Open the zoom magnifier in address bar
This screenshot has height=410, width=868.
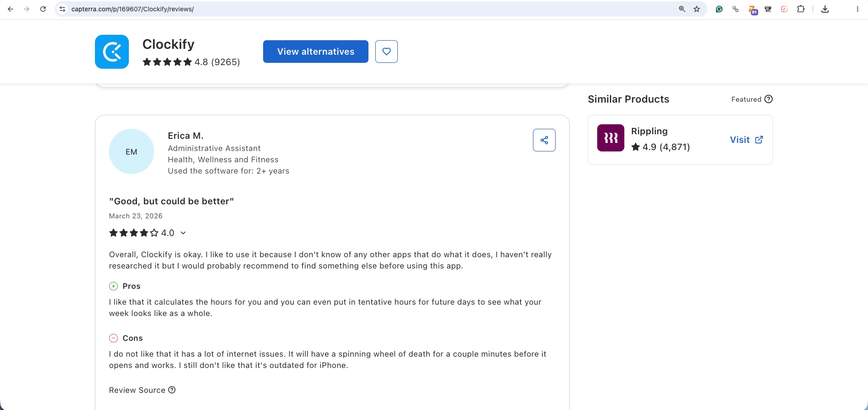682,9
